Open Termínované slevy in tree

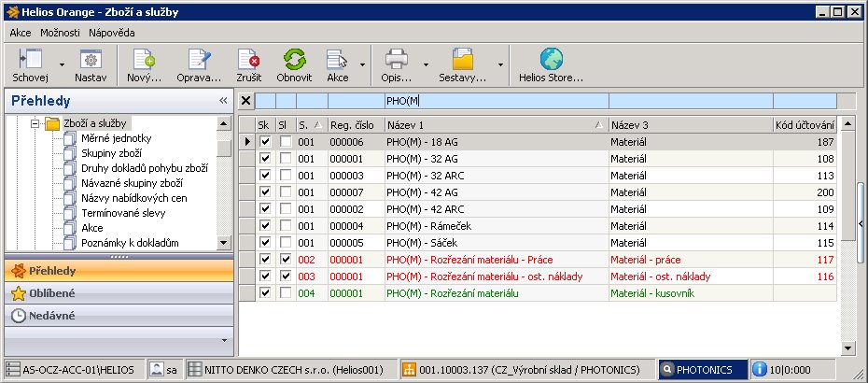tap(123, 213)
